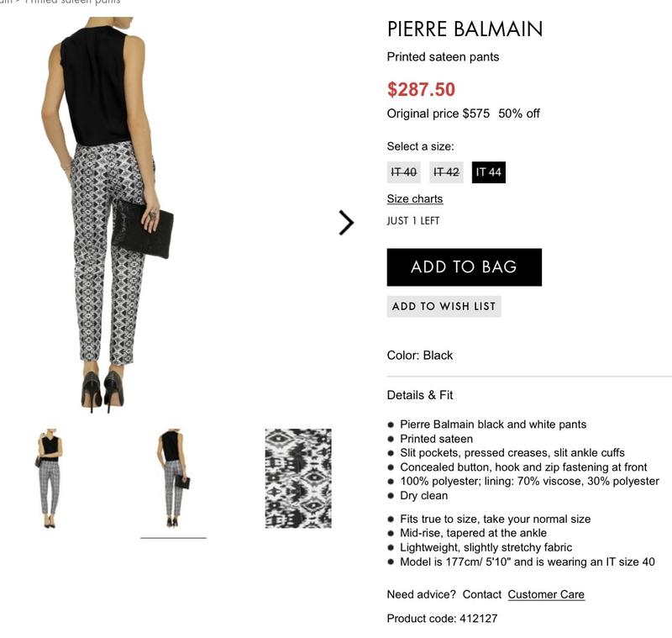The height and width of the screenshot is (638, 672).
Task: Choose the IT 42 size option
Action: 446,172
